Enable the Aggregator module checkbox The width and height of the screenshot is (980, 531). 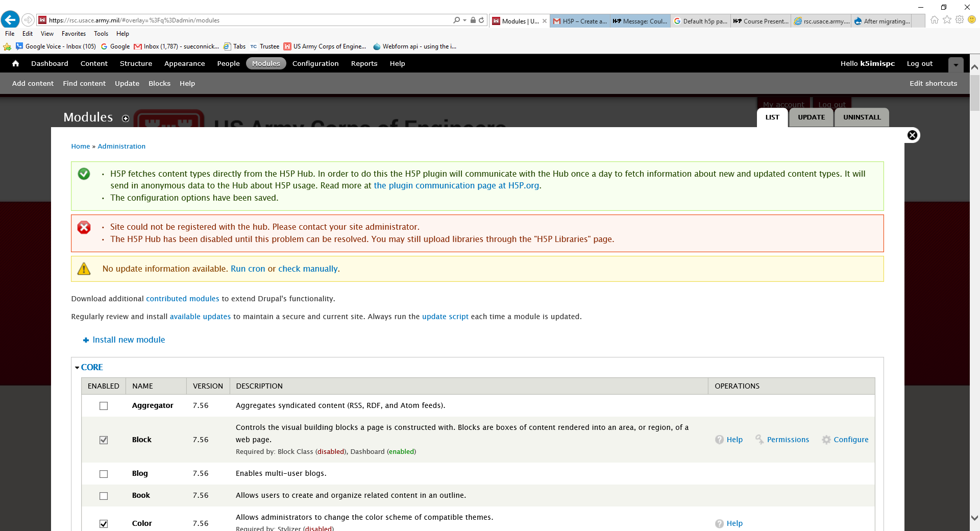(104, 406)
